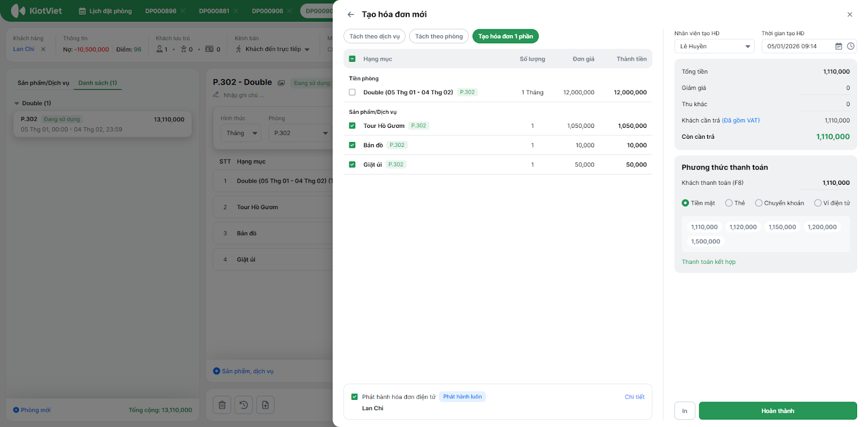Click the clock icon in invoice time field
This screenshot has height=427, width=868.
[x=850, y=47]
